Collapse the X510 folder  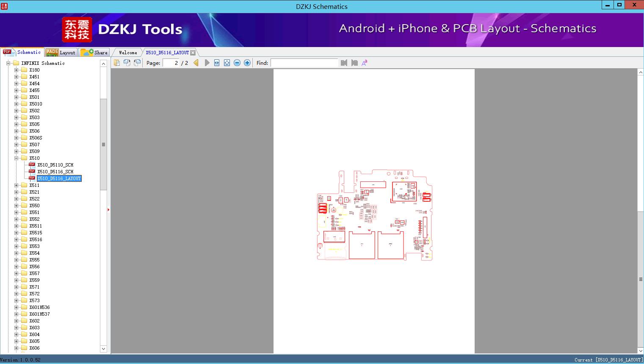(x=17, y=158)
